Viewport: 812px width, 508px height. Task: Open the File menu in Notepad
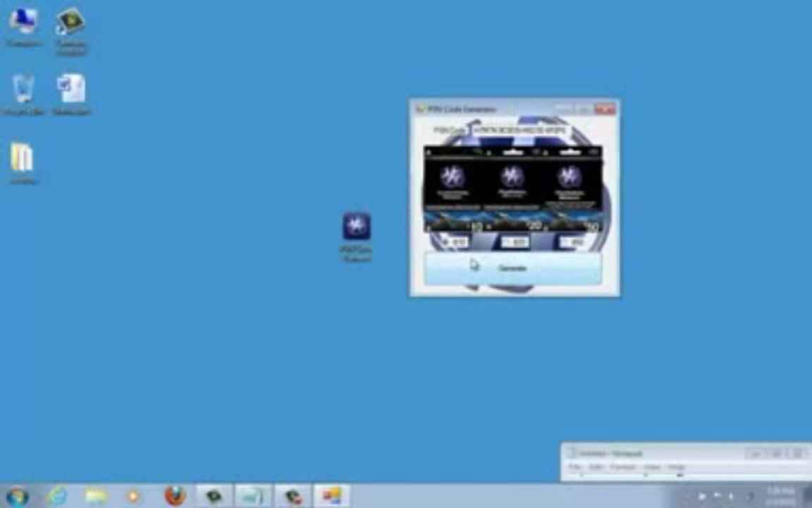(x=575, y=467)
